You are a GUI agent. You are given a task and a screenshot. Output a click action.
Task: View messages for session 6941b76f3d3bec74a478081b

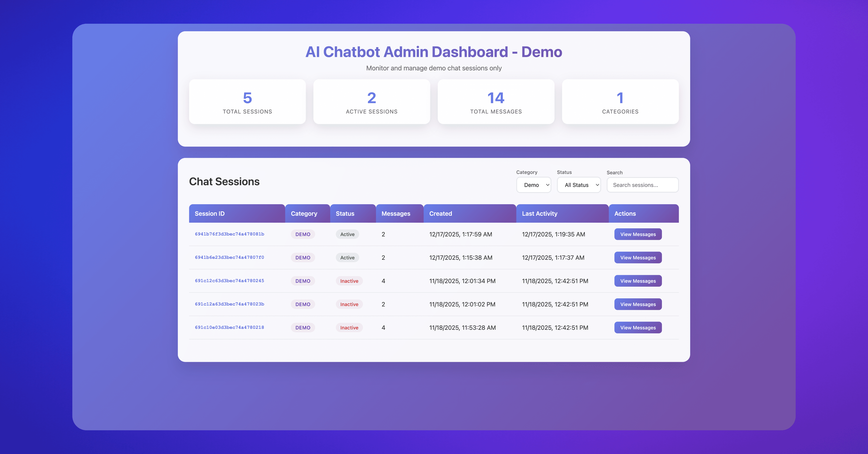[637, 234]
